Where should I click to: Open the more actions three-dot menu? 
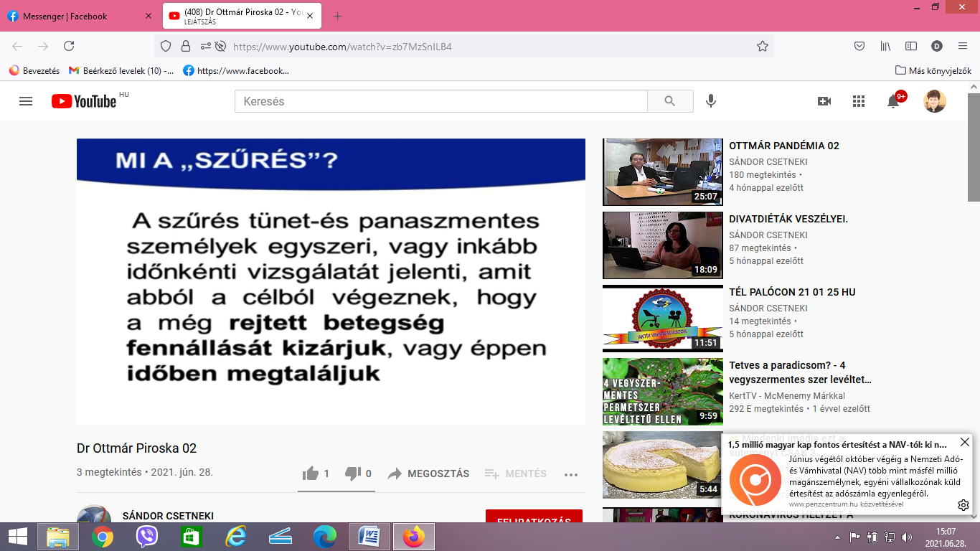571,474
